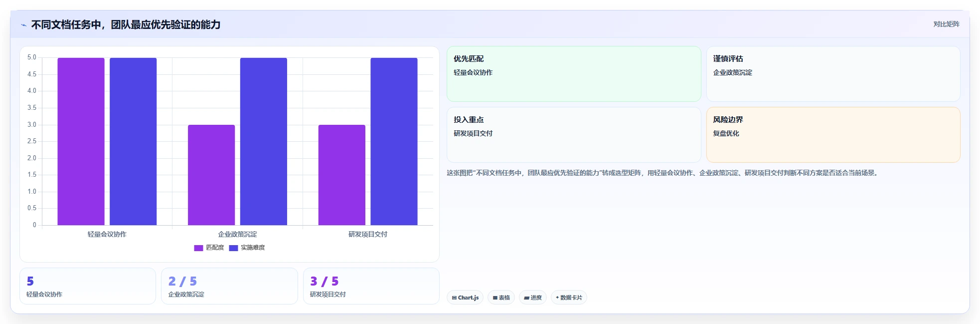980x324 pixels.
Task: Click the 进度 tag
Action: [x=533, y=298]
